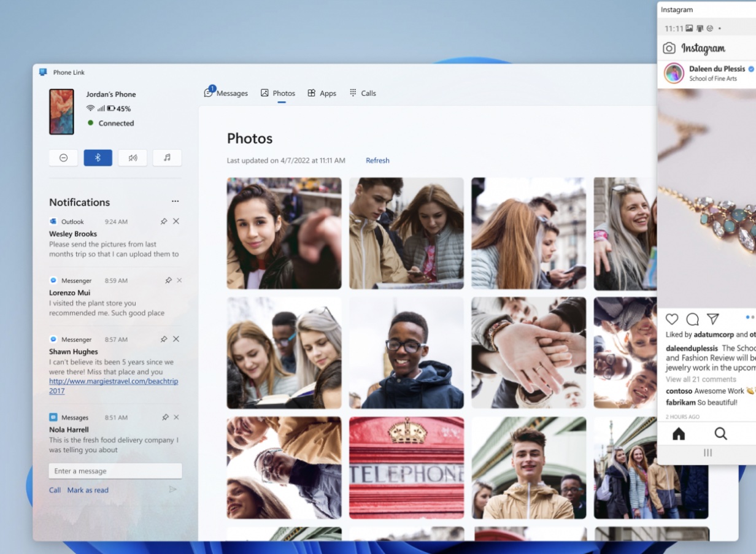The width and height of the screenshot is (756, 554).
Task: Click the Instagram comment bubble icon
Action: [x=692, y=319]
